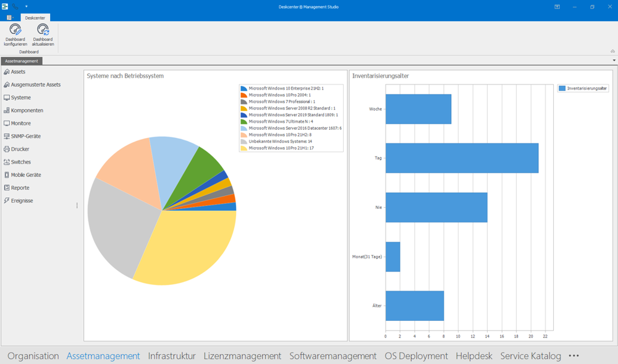Go to the OS Deployment module

pyautogui.click(x=416, y=356)
